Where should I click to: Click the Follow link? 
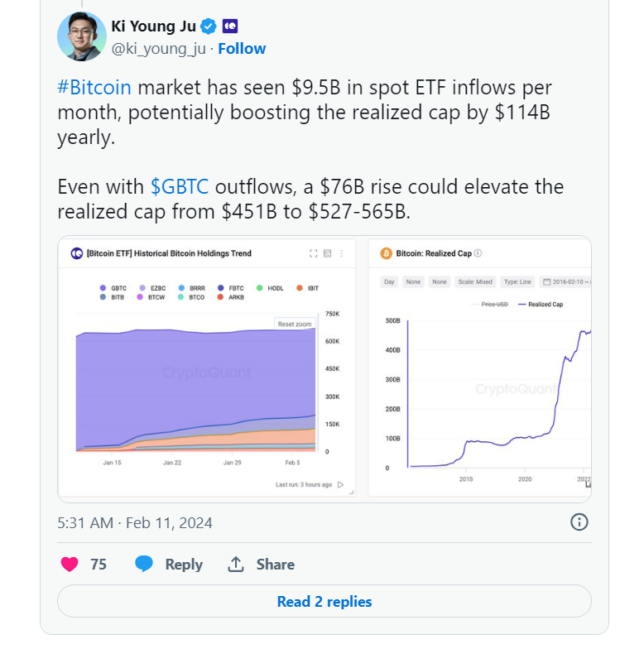242,48
